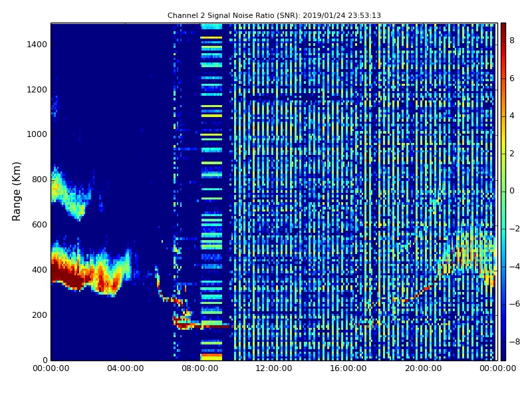
Task: Click the colorbar label 2
Action: coord(512,154)
